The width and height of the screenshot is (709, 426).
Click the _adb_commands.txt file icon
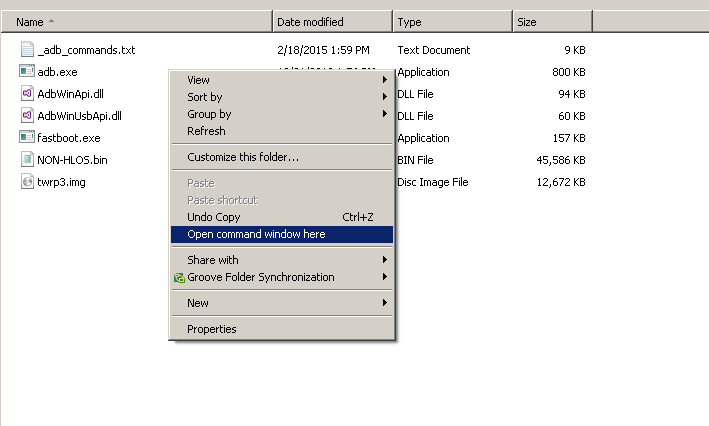tap(28, 50)
